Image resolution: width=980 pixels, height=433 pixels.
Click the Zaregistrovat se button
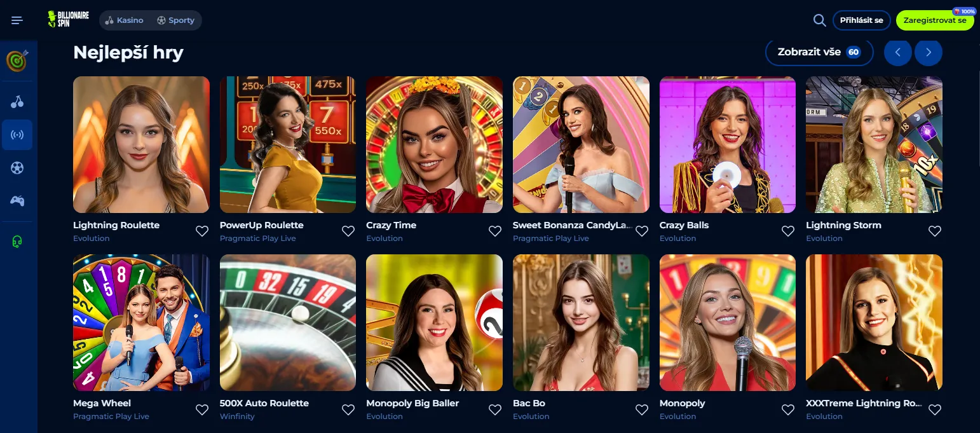935,20
